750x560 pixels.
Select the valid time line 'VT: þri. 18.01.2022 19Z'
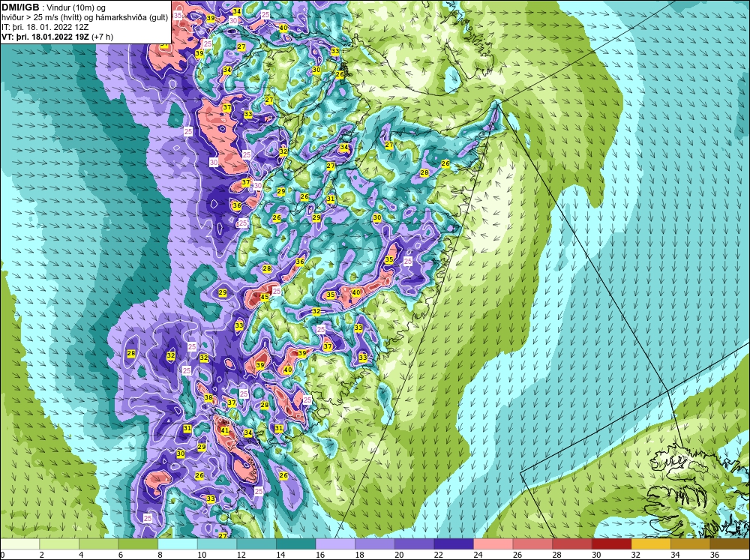point(46,37)
